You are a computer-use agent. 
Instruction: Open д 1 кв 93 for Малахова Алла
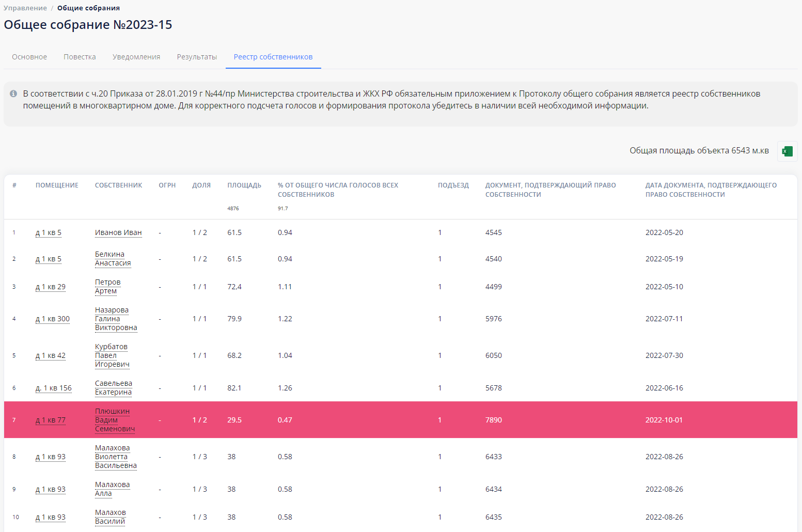tap(51, 489)
